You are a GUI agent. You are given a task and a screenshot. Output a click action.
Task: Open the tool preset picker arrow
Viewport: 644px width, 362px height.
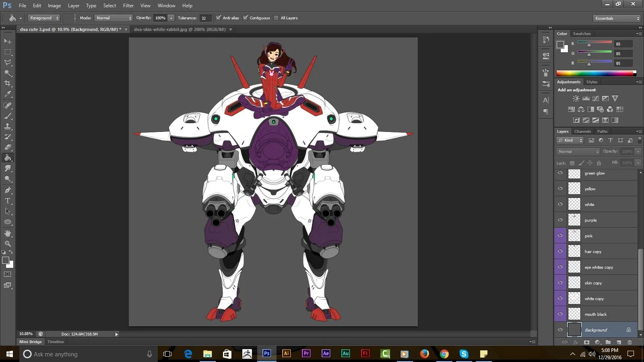click(x=21, y=18)
